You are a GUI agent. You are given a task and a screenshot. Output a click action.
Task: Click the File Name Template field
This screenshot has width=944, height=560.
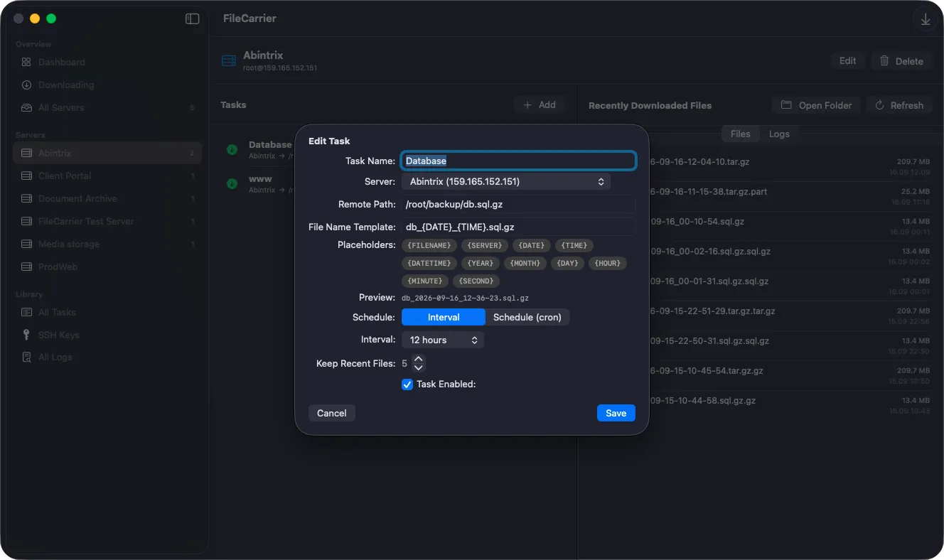(x=519, y=227)
